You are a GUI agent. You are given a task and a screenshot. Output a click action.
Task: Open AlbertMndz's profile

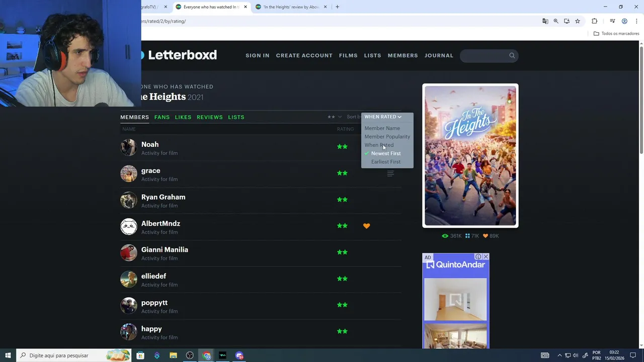(160, 223)
